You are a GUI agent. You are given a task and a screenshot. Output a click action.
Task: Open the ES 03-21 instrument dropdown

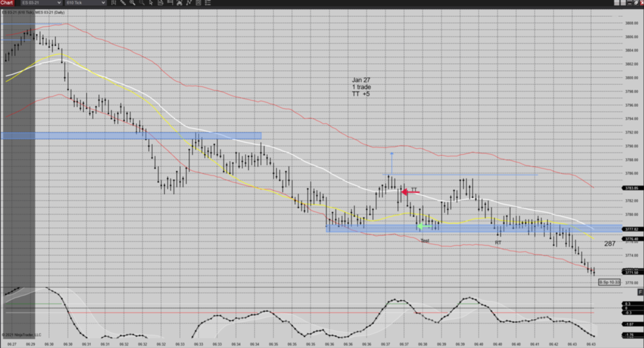pyautogui.click(x=39, y=3)
